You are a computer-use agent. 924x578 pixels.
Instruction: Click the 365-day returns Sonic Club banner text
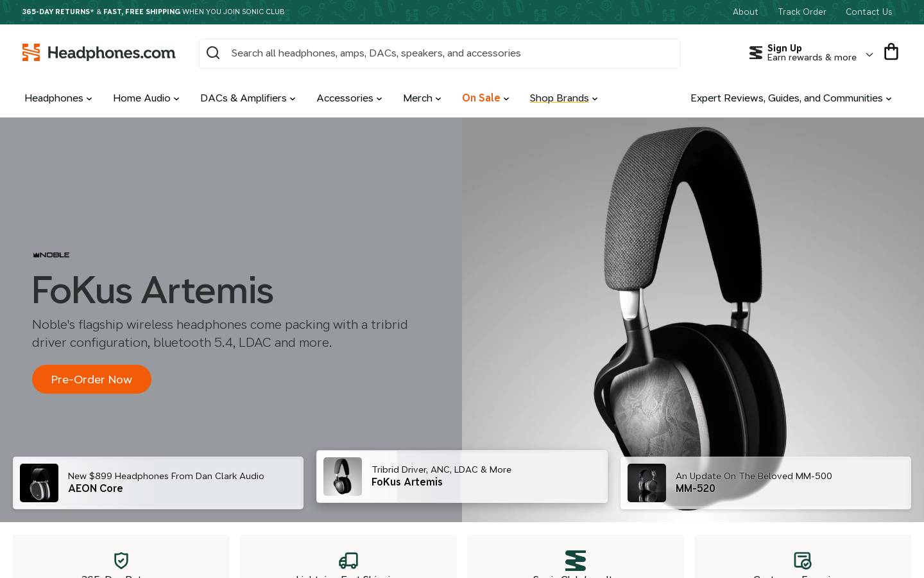point(153,12)
